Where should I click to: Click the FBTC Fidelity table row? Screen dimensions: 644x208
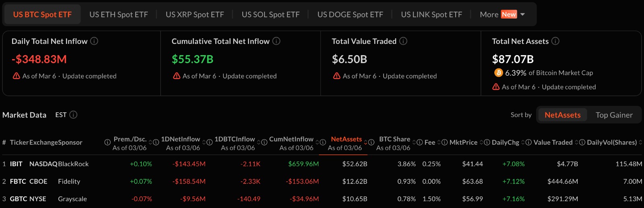pyautogui.click(x=69, y=181)
